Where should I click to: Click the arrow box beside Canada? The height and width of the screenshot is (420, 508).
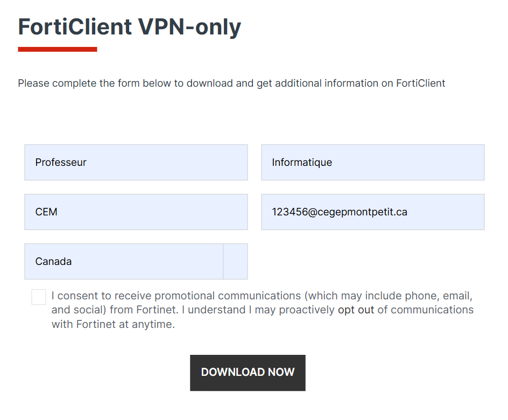235,261
